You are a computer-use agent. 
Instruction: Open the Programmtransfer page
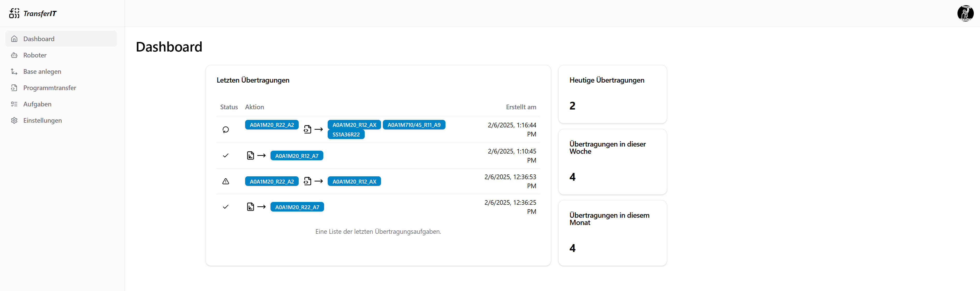49,88
